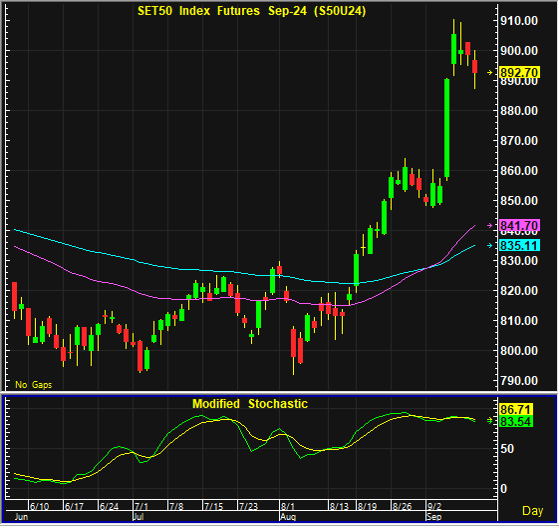559x526 pixels.
Task: Click the 900.00 price axis label
Action: coord(519,51)
